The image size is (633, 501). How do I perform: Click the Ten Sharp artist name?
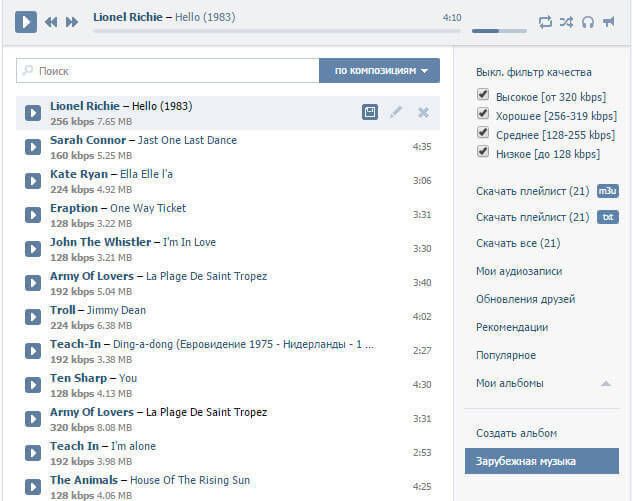tap(78, 378)
